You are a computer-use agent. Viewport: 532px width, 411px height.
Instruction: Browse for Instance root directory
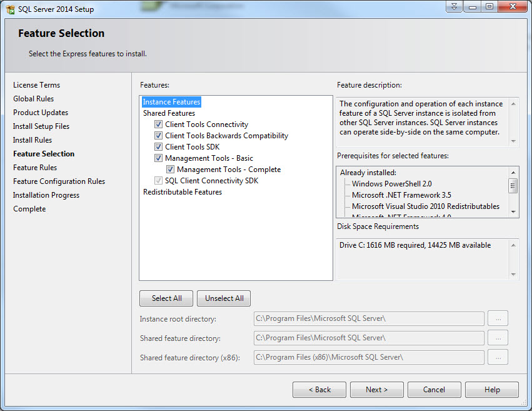[498, 318]
